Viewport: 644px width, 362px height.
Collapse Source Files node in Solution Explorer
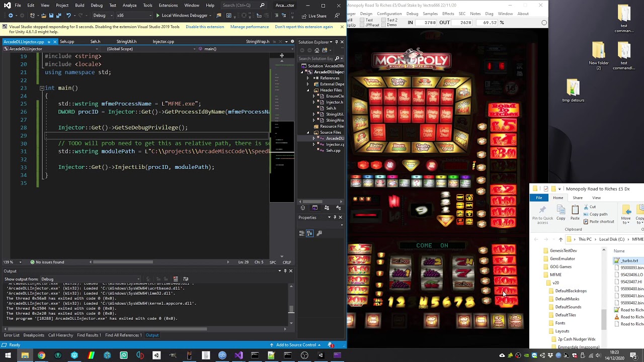308,132
